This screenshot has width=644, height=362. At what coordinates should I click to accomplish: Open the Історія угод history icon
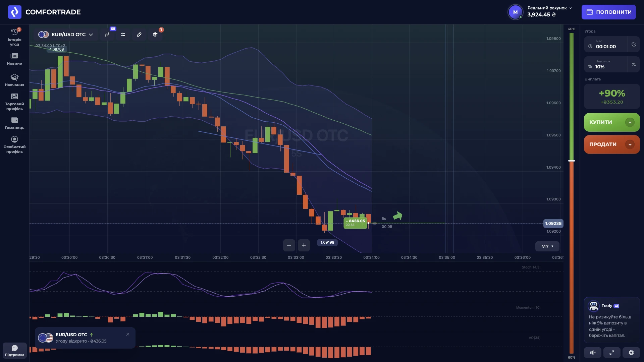pos(14,32)
